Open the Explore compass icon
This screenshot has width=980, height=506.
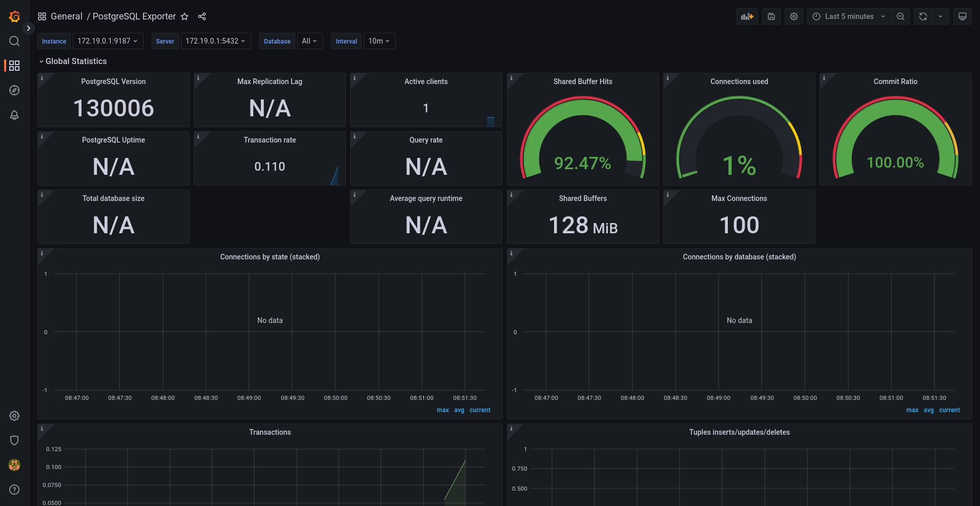14,90
